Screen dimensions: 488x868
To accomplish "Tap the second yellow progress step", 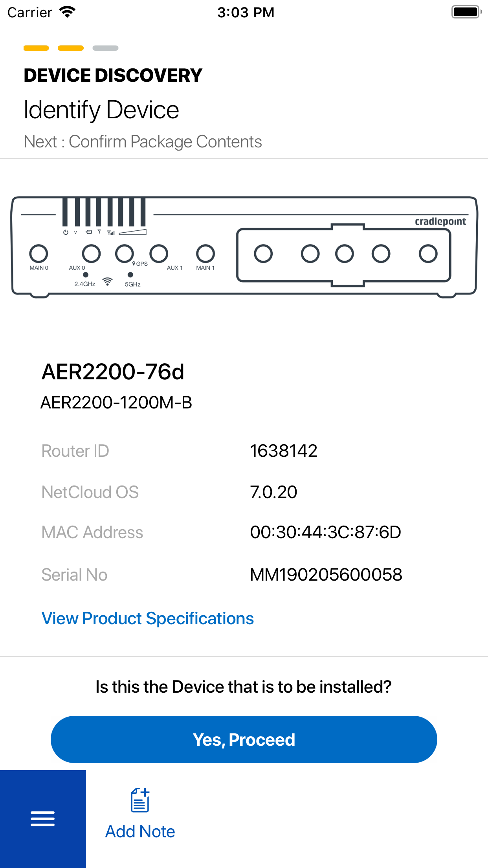I will pyautogui.click(x=71, y=48).
